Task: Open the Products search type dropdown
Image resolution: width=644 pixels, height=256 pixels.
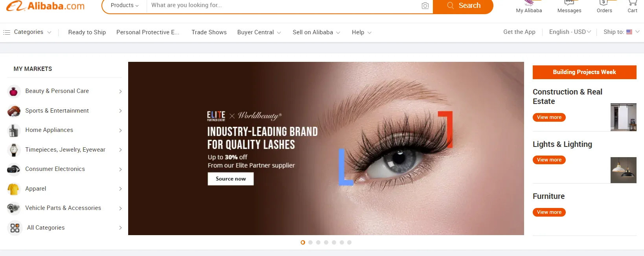Action: point(125,6)
